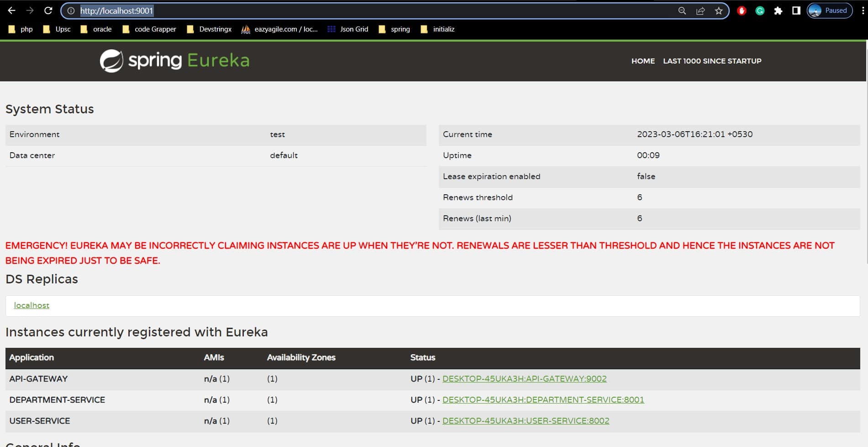Viewport: 868px width, 447px height.
Task: Open the DESKTOP-45UKA3H:API-GATEWAY:9002 instance link
Action: [525, 379]
